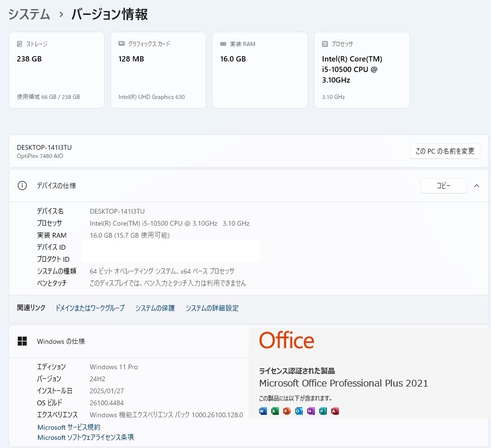Click the システムの種類 value 64 ビット text
This screenshot has width=491, height=448.
point(162,271)
